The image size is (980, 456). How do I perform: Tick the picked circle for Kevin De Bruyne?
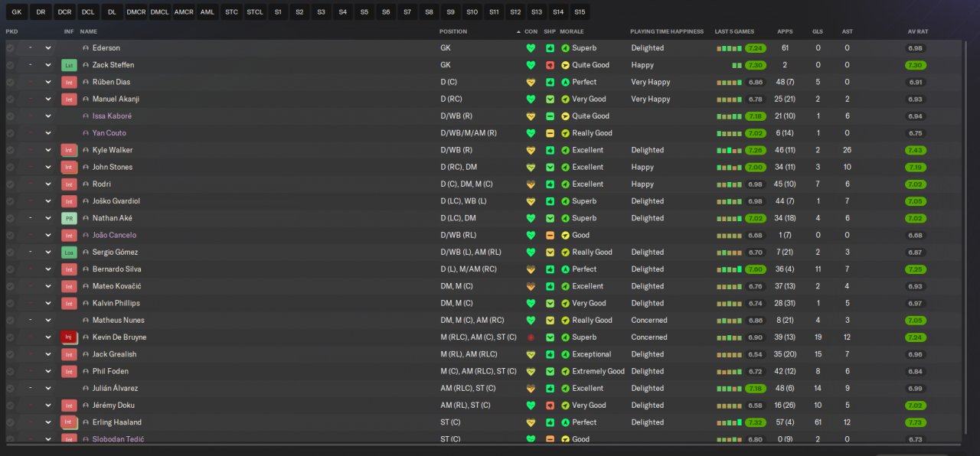tap(10, 337)
